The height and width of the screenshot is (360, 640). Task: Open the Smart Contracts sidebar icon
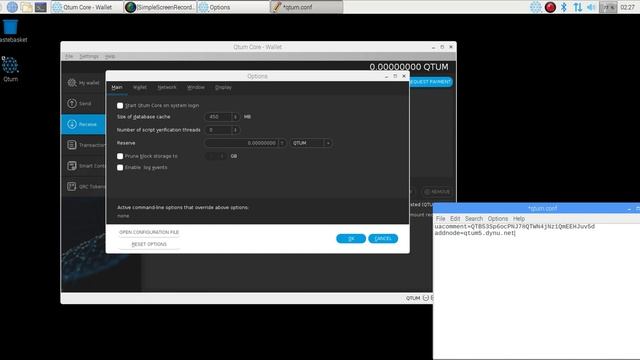point(72,166)
